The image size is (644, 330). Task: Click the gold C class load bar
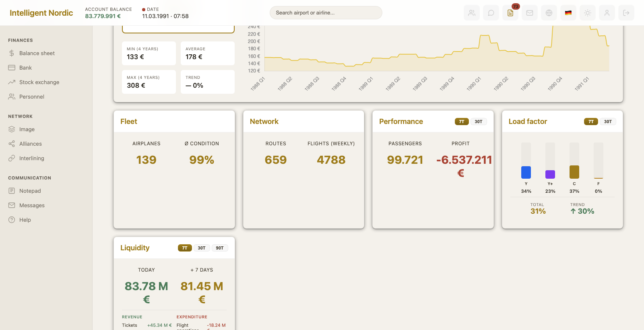[x=574, y=172]
